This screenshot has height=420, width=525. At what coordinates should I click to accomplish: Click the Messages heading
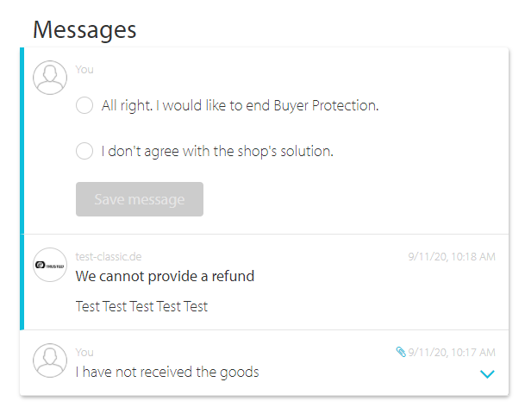tap(84, 30)
